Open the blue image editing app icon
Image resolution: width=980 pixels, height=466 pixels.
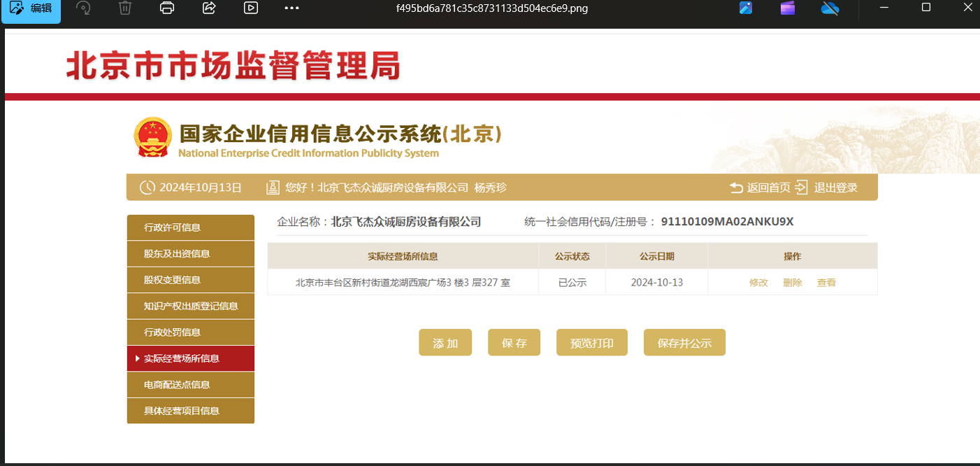coord(746,8)
